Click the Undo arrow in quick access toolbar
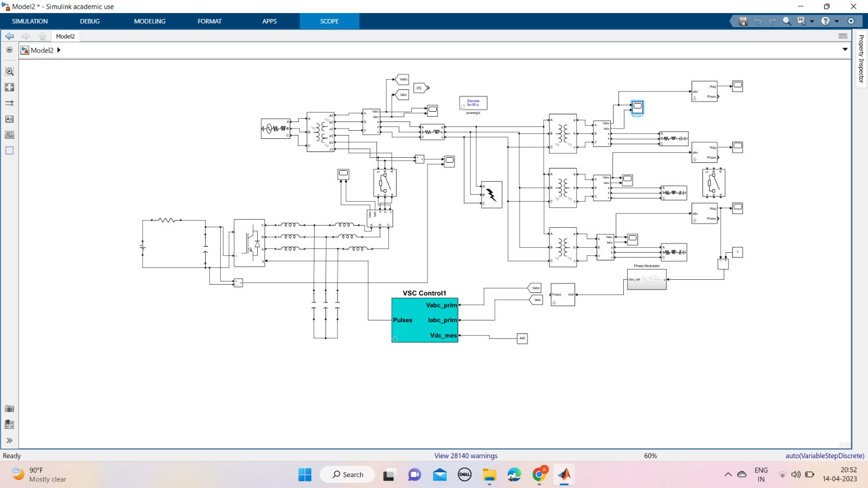 coord(758,21)
